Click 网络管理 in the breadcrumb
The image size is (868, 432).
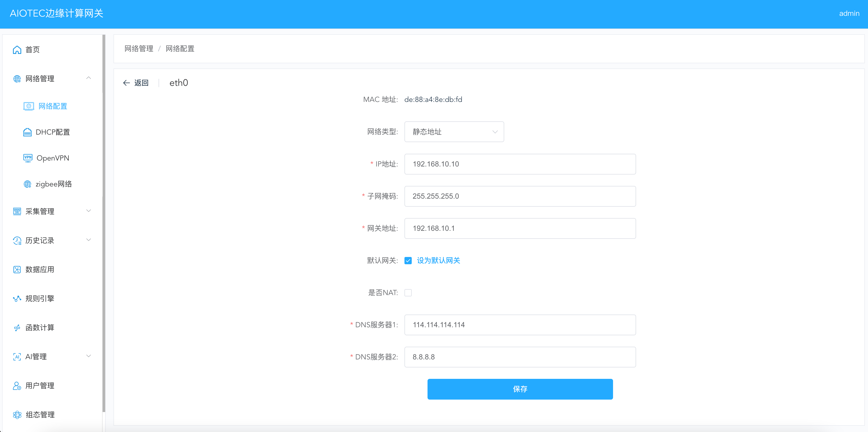[x=139, y=49]
